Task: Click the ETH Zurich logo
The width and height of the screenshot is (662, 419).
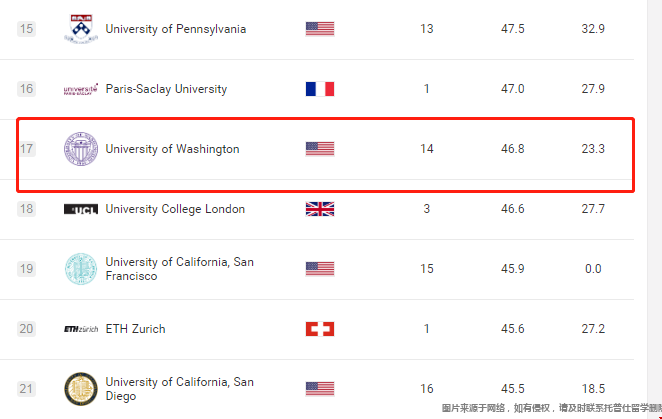Action: pos(80,329)
